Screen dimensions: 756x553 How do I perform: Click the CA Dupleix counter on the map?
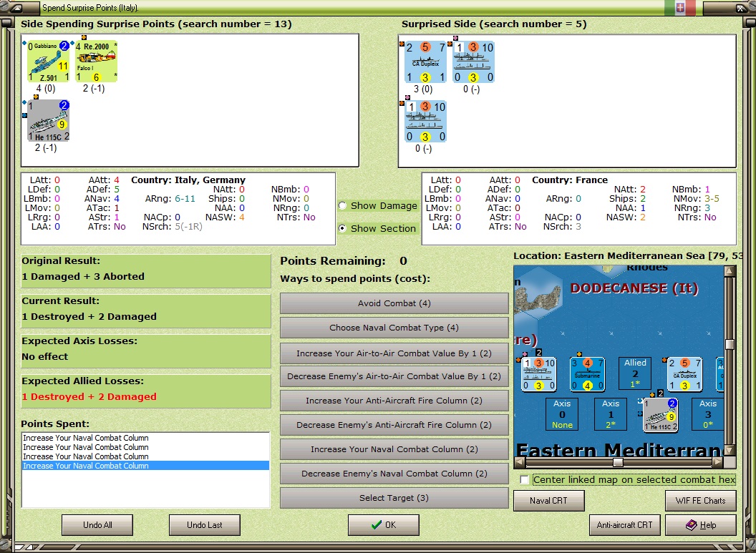(684, 374)
